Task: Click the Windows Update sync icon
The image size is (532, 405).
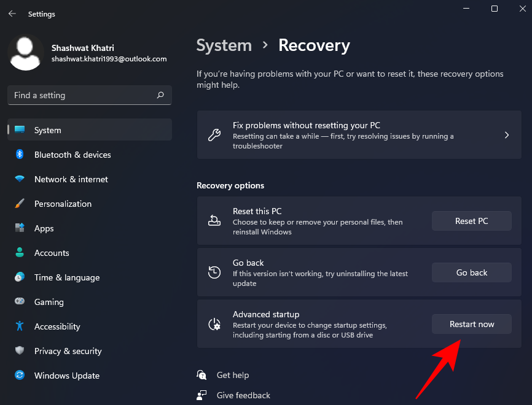Action: pyautogui.click(x=20, y=376)
